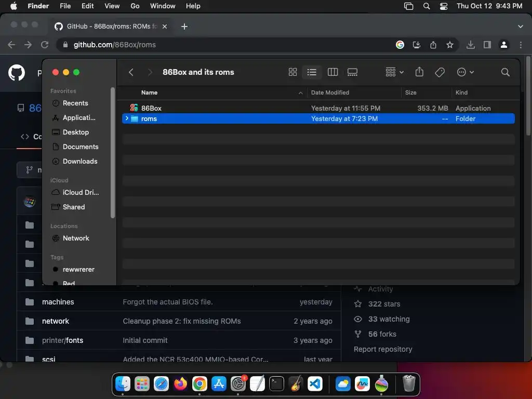Click the Finder Share button
Image resolution: width=532 pixels, height=399 pixels.
[419, 72]
